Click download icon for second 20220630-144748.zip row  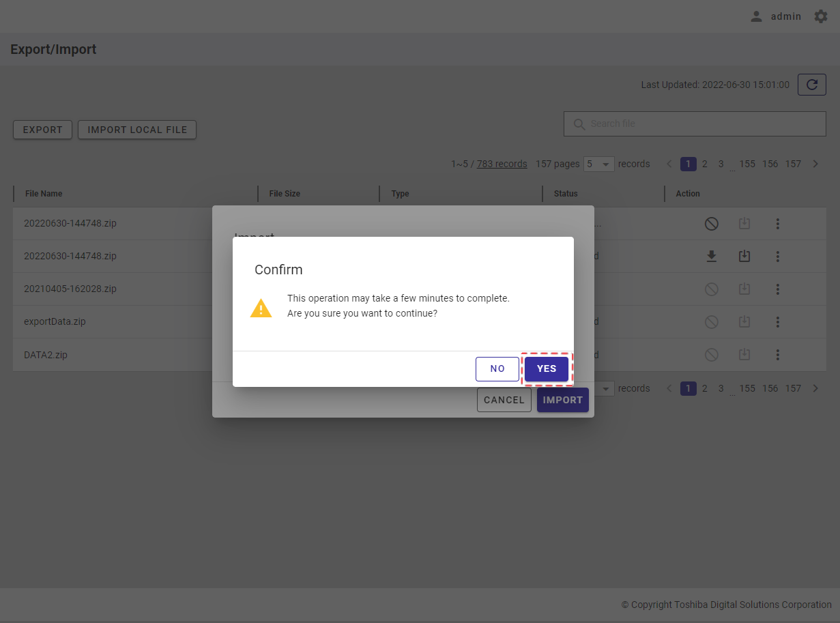point(711,257)
